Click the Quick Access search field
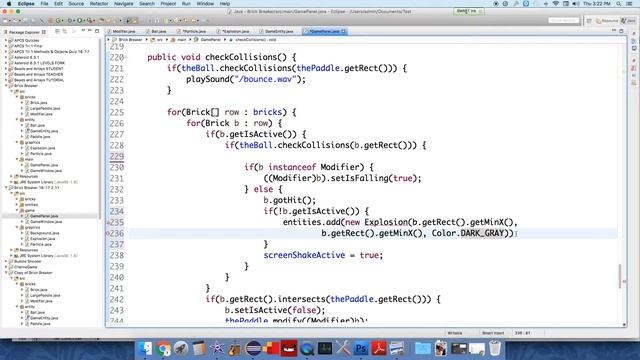 (x=563, y=20)
